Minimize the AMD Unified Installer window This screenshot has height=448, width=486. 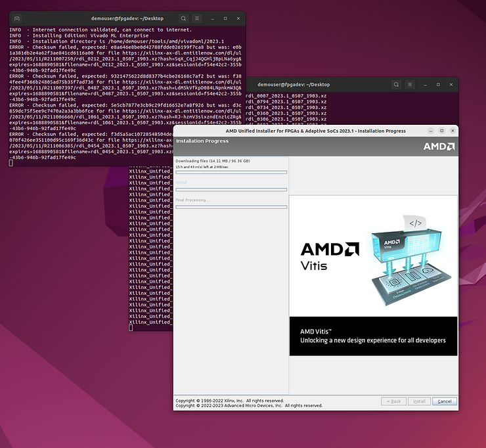(x=431, y=131)
